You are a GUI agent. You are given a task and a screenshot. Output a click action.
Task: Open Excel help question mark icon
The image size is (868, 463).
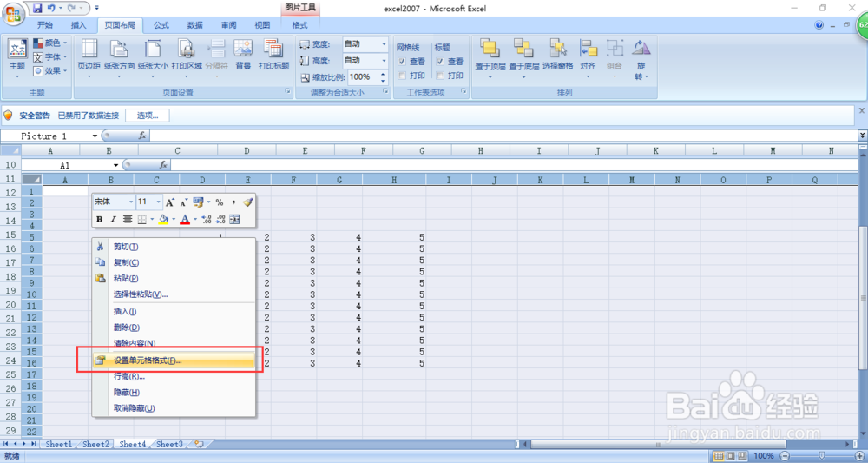819,25
